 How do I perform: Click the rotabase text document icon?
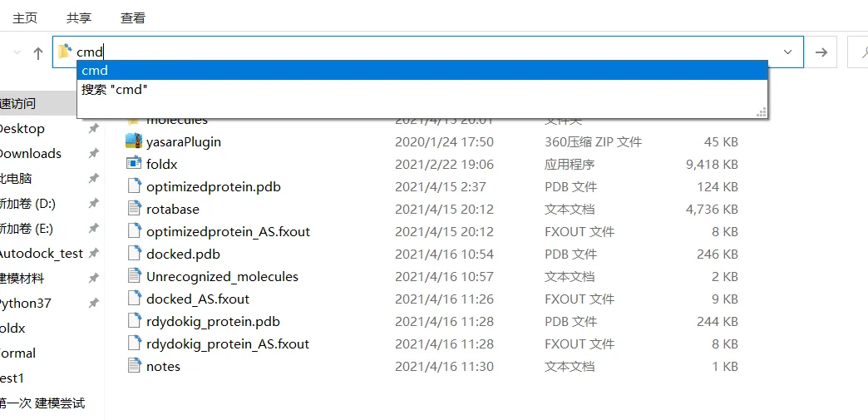tap(134, 209)
